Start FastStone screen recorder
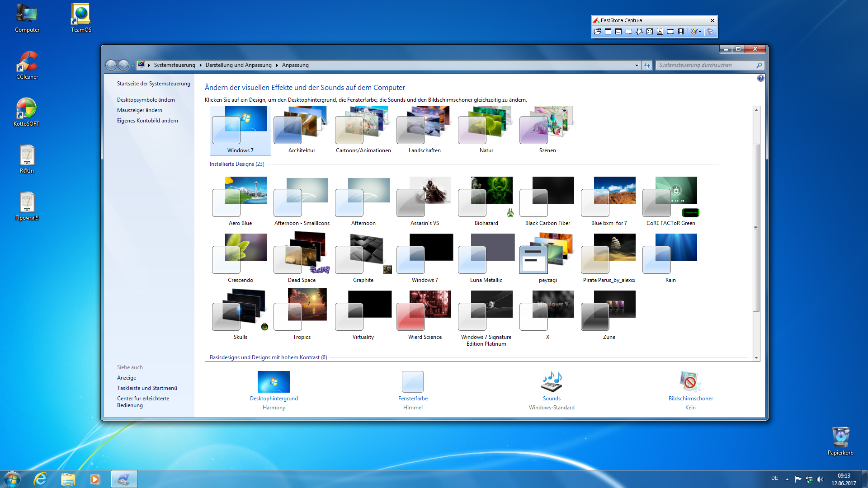 (x=681, y=32)
